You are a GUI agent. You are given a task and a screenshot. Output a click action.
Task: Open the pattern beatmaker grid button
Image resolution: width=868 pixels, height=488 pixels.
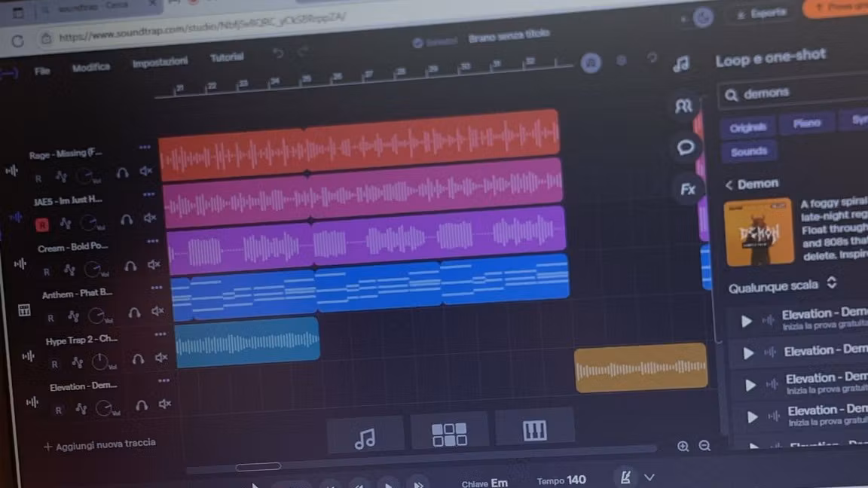pos(449,434)
